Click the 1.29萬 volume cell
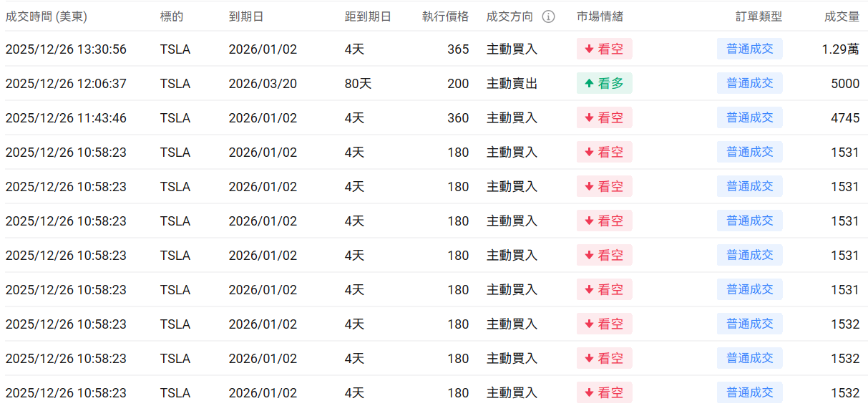Viewport: 868px width, 406px height. [x=841, y=49]
